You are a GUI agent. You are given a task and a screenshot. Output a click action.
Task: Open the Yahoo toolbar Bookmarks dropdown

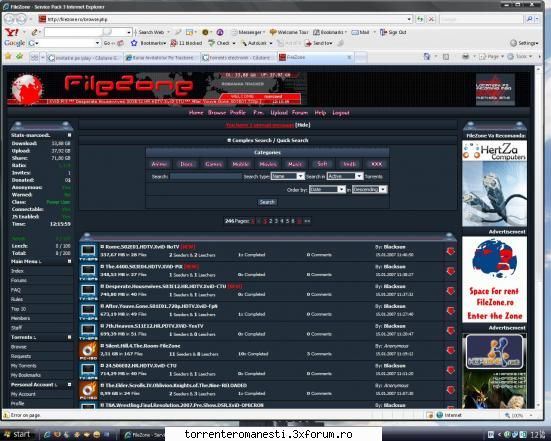(x=330, y=32)
